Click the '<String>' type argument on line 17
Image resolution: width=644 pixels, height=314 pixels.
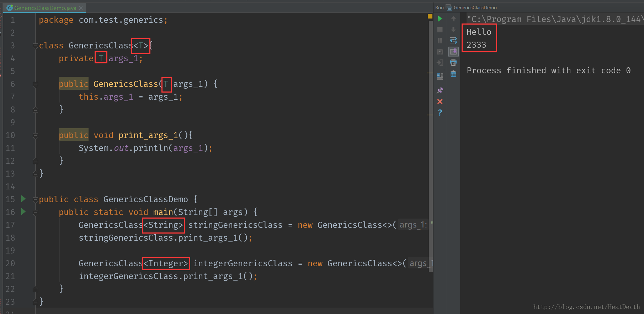point(163,225)
